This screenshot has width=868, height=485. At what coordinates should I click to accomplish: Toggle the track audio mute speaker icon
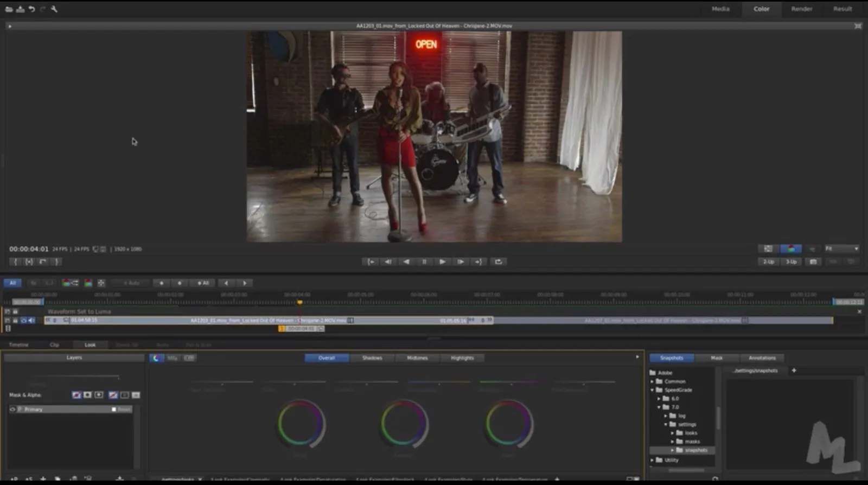click(x=31, y=320)
